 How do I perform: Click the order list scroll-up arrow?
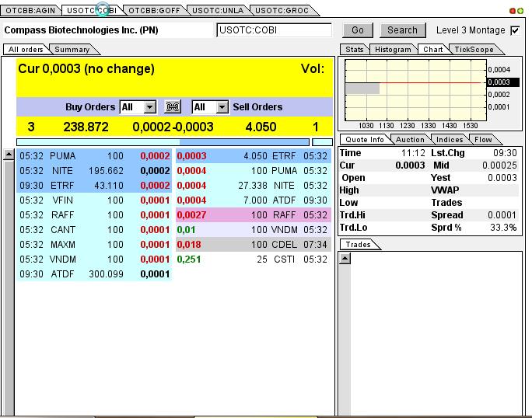(x=9, y=155)
